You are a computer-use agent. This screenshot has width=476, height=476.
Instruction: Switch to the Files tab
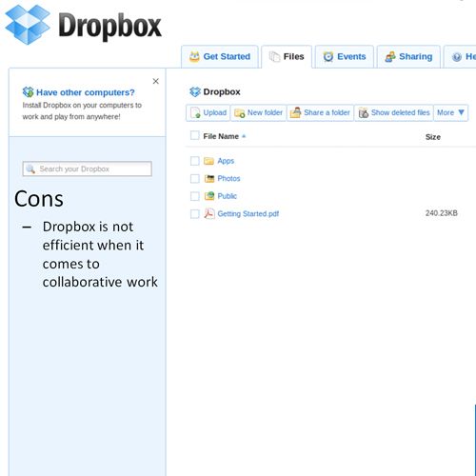click(287, 57)
